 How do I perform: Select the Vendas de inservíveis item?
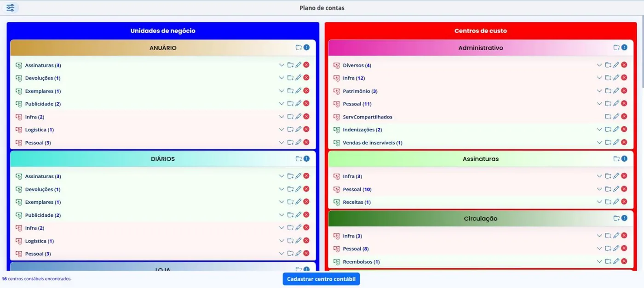tap(372, 142)
